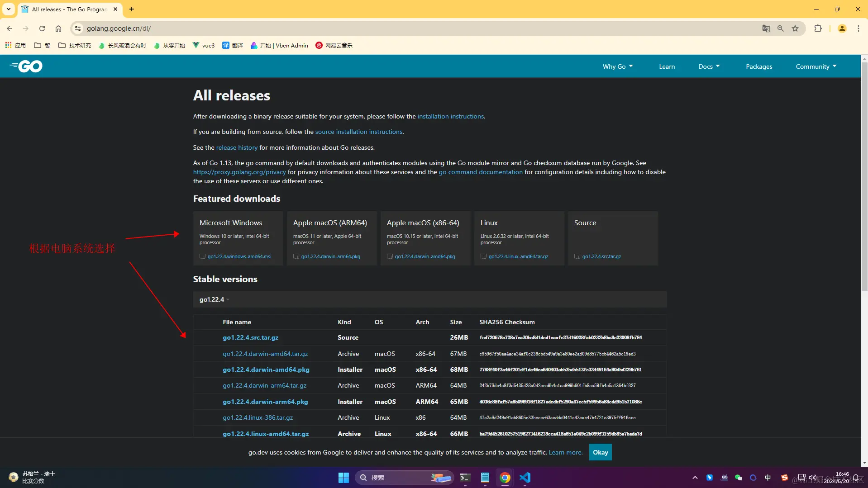Open the Vben Admin bookmark
This screenshot has width=868, height=488.
[x=279, y=45]
